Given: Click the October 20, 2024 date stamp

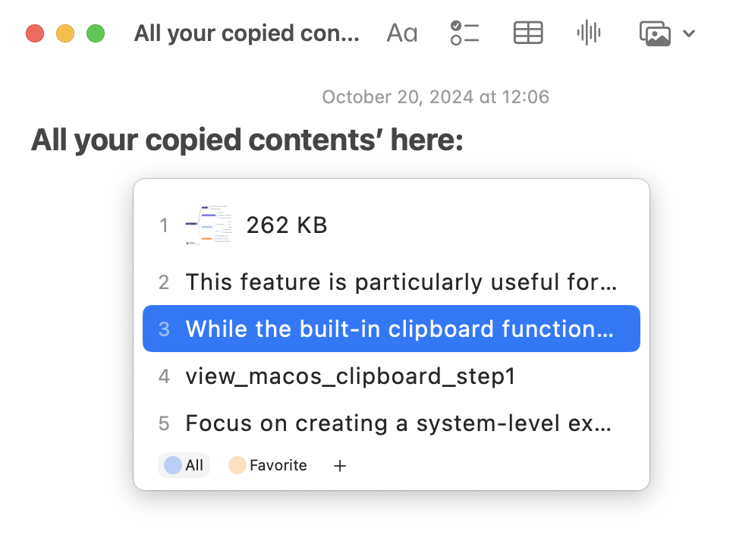Looking at the screenshot, I should 436,97.
